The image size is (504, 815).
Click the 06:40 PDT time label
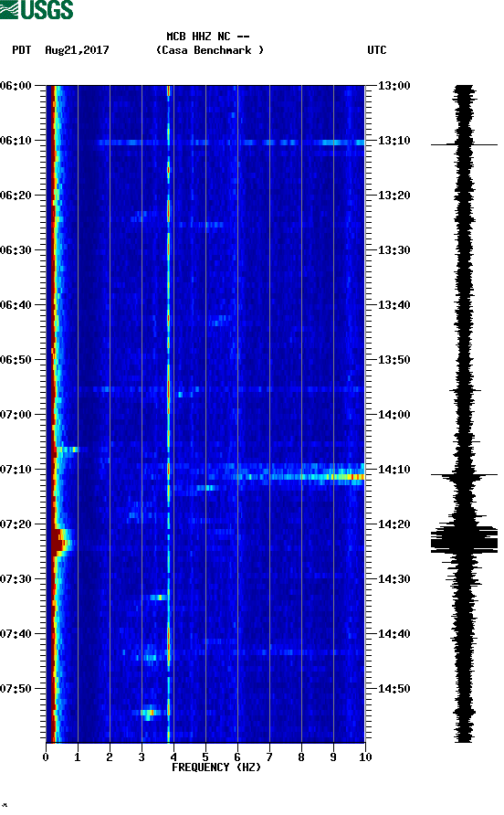(x=16, y=305)
